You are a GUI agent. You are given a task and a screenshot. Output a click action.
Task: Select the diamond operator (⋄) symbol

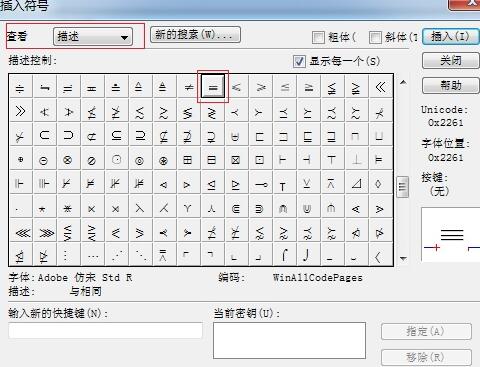[380, 183]
